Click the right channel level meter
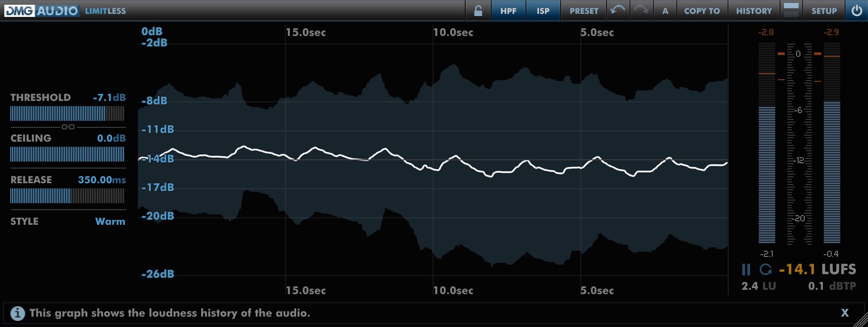 click(832, 143)
